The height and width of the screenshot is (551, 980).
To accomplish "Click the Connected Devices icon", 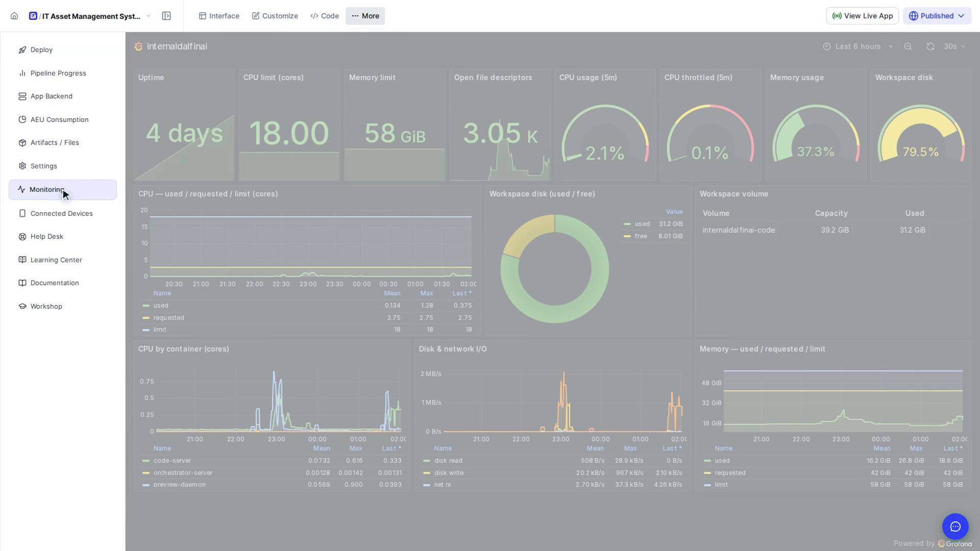I will click(x=22, y=213).
